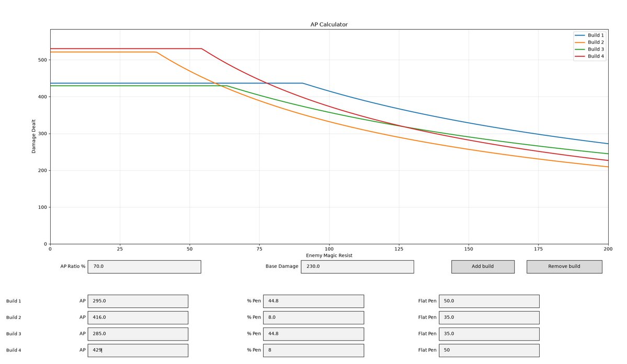Click the Base Damage label
Screen dimensions: 627x364
coord(282,267)
